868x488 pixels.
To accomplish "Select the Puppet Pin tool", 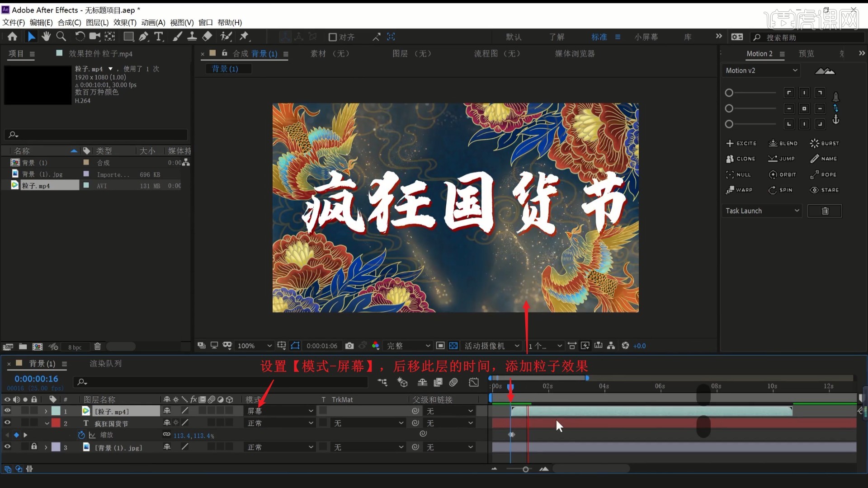I will (245, 37).
